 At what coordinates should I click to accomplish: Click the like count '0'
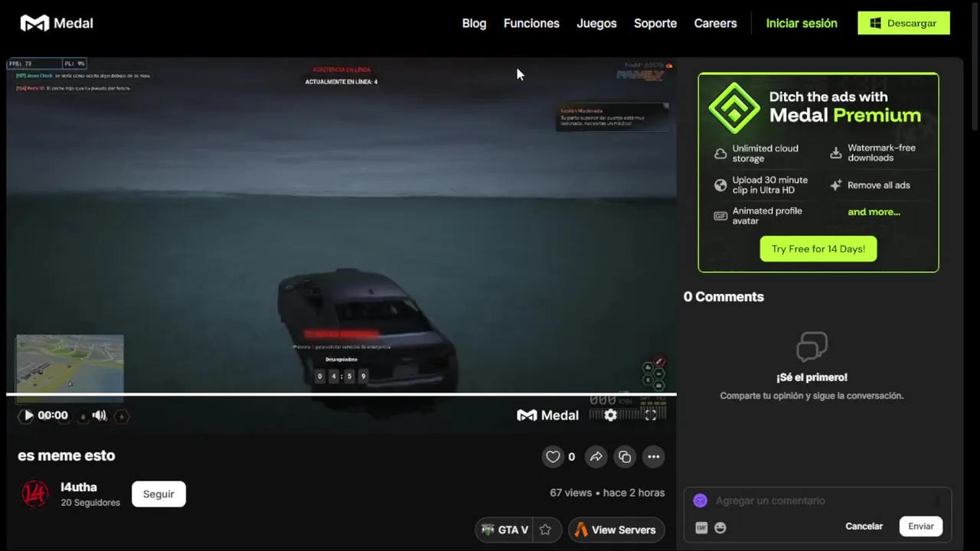[571, 457]
